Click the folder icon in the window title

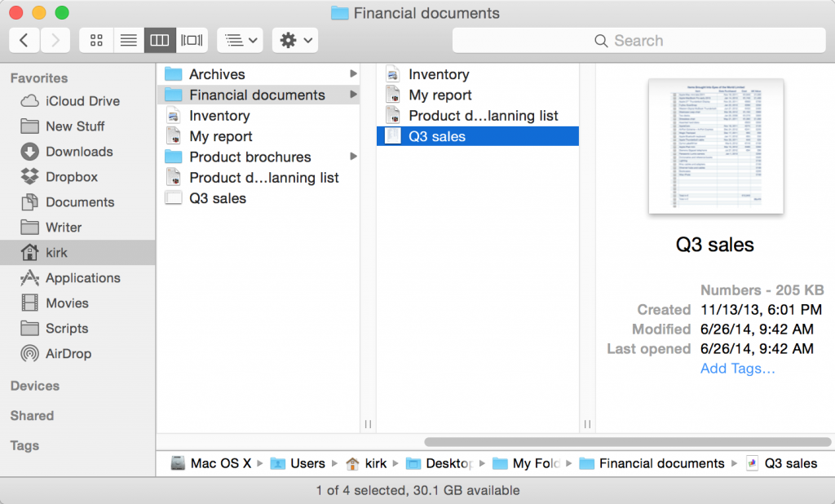340,13
